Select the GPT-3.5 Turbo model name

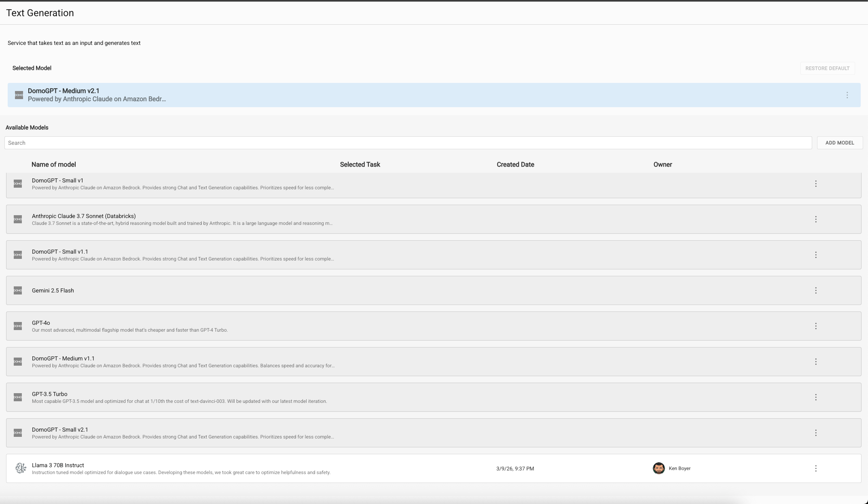point(50,394)
